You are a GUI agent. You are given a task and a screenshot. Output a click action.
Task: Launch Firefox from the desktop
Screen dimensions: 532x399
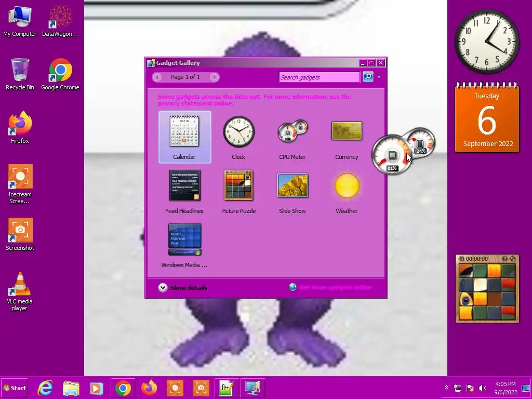coord(20,128)
